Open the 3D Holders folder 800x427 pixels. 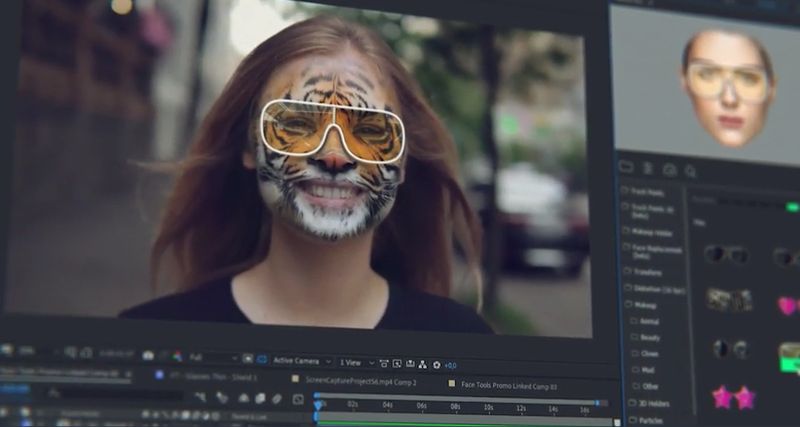(x=649, y=404)
